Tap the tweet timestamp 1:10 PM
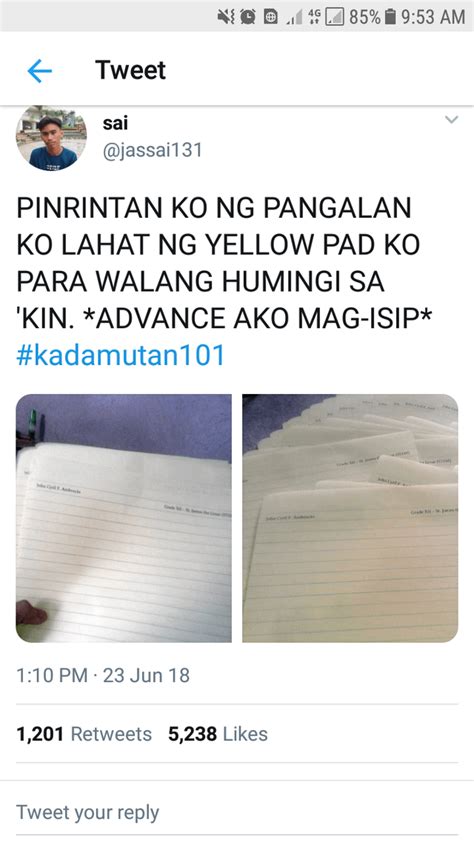This screenshot has height=842, width=474. tap(52, 675)
